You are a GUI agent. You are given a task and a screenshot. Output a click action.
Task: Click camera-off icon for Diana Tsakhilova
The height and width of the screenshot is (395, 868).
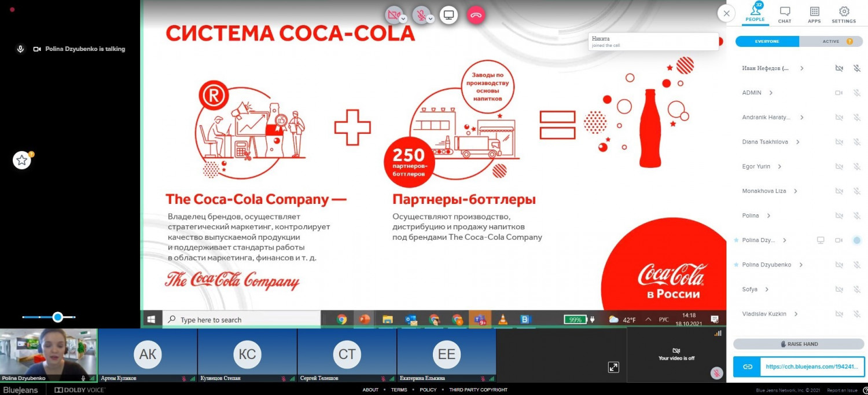point(839,142)
